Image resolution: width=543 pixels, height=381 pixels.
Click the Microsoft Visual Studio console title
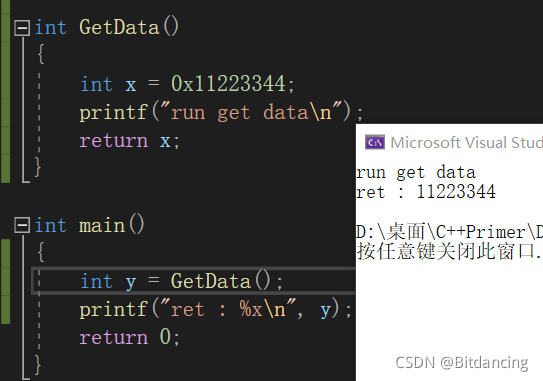tap(466, 143)
